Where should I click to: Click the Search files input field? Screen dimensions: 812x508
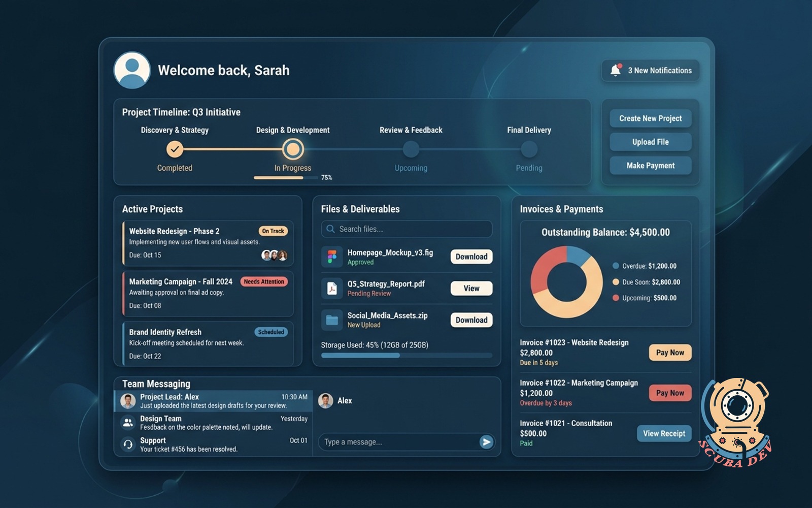tap(407, 229)
